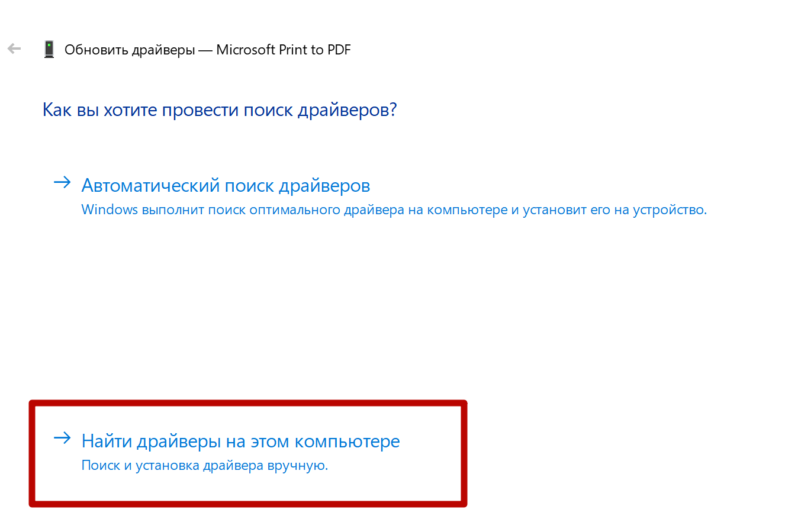Click the arrow icon inside the red highlighted box
Viewport: 785px width, 532px height.
tap(62, 438)
